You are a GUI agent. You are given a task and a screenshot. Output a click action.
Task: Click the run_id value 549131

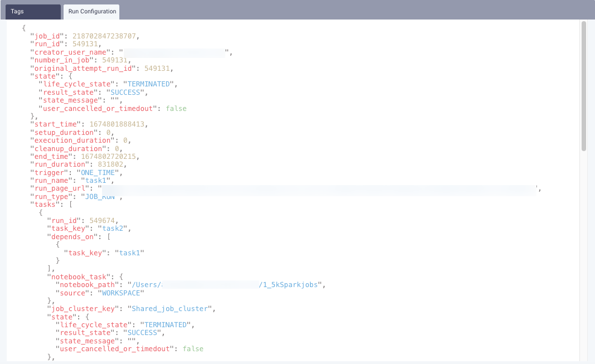[x=87, y=43]
